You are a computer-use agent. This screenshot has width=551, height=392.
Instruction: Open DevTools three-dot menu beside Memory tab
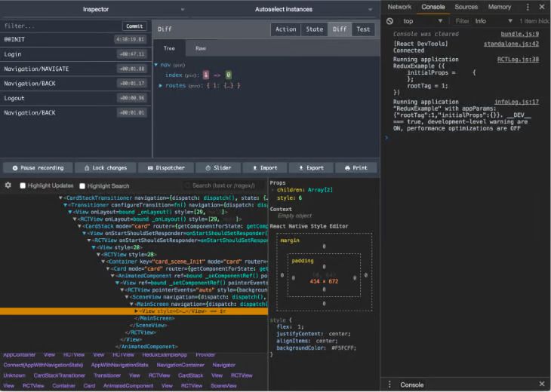528,7
